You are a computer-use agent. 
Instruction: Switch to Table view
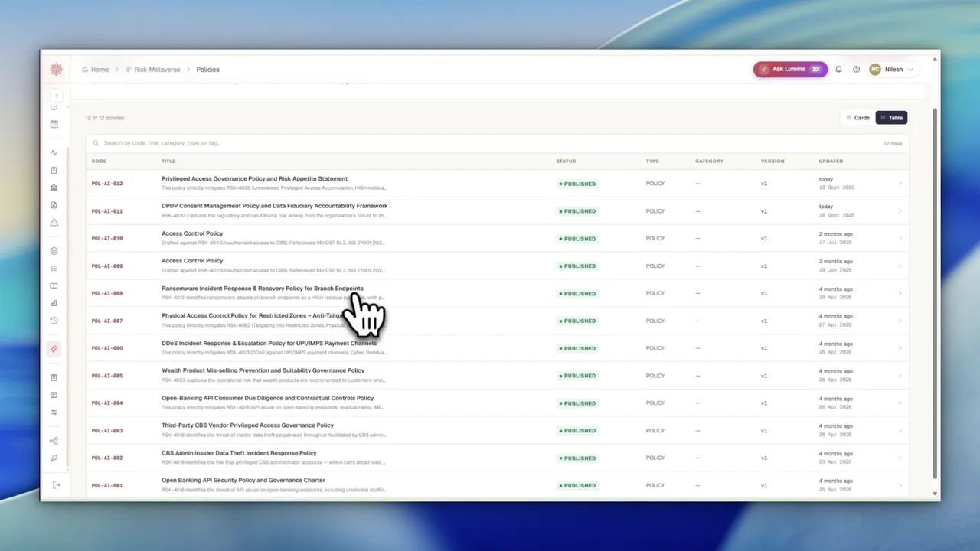[x=891, y=118]
